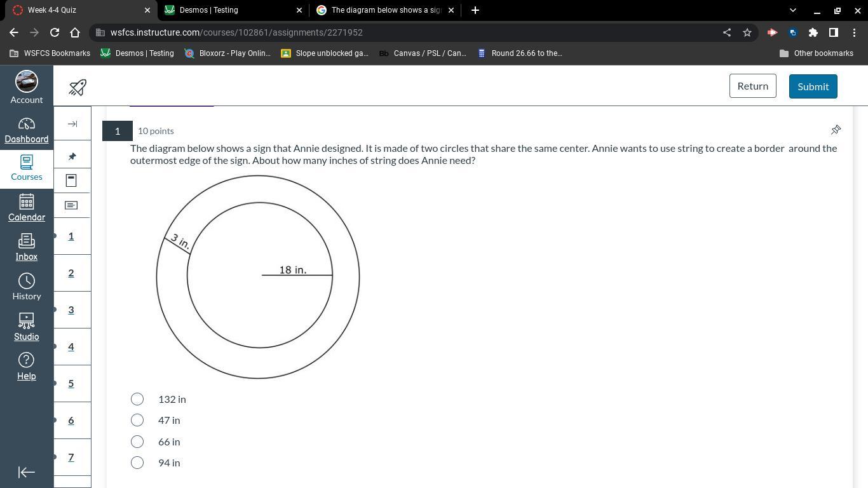Click the Return button

[x=752, y=86]
